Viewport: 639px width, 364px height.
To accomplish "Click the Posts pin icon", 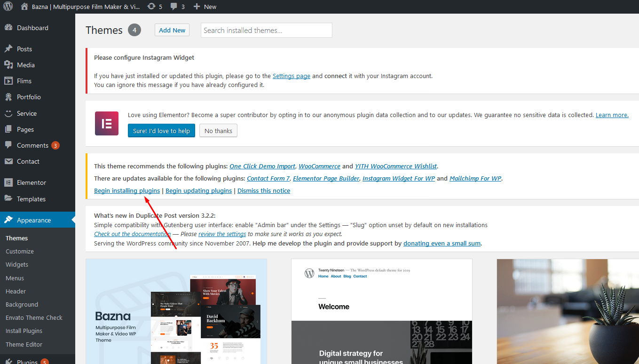I will (8, 49).
